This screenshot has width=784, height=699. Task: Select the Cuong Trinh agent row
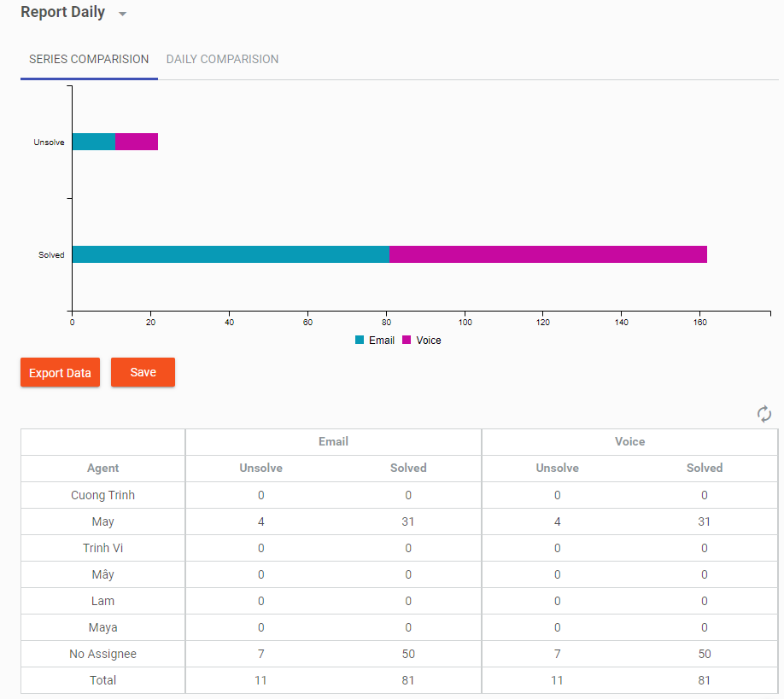pyautogui.click(x=399, y=495)
